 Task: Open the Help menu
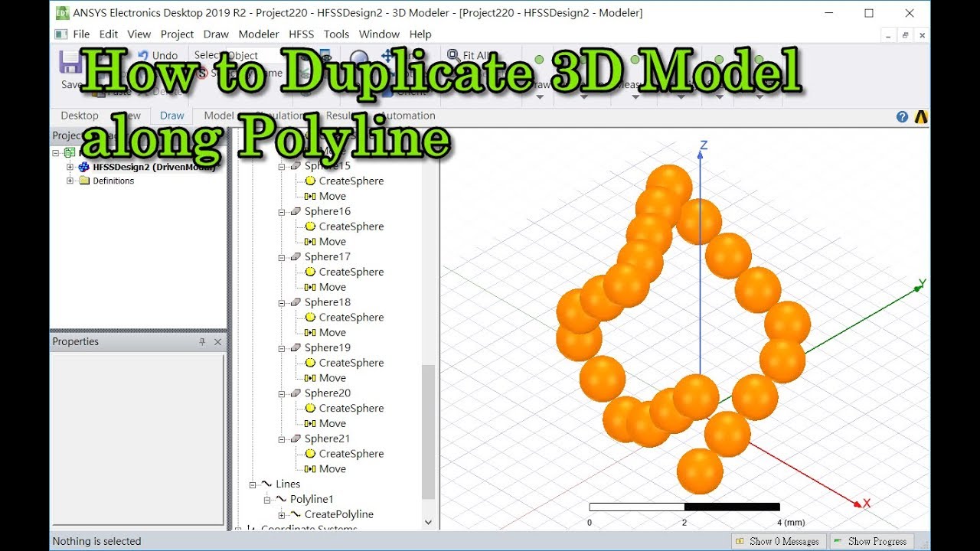point(420,34)
